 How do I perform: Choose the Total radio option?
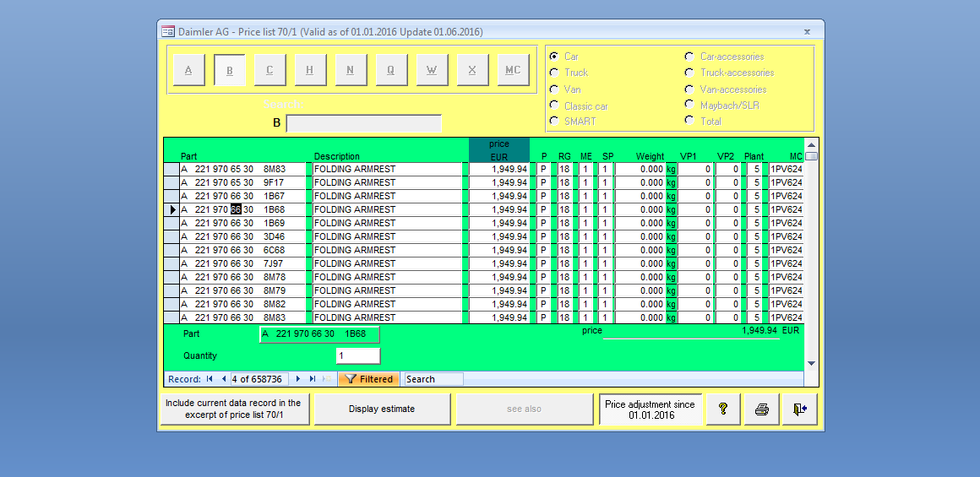point(689,121)
